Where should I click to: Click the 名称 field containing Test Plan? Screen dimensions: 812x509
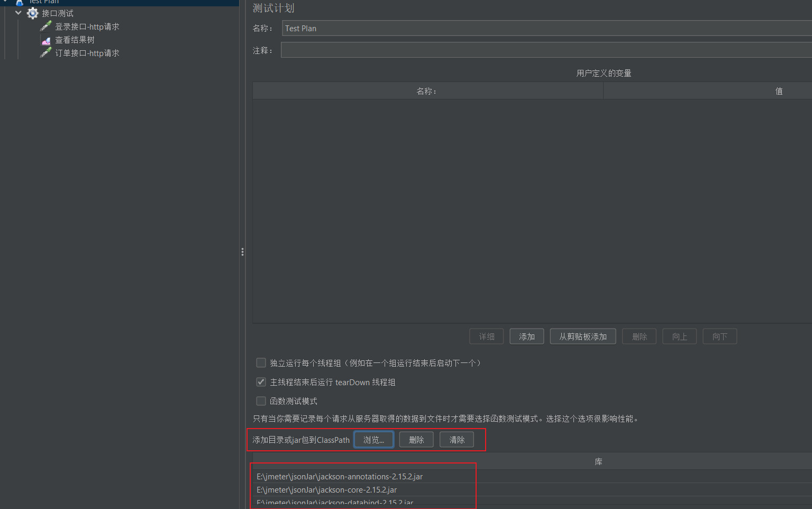(547, 28)
